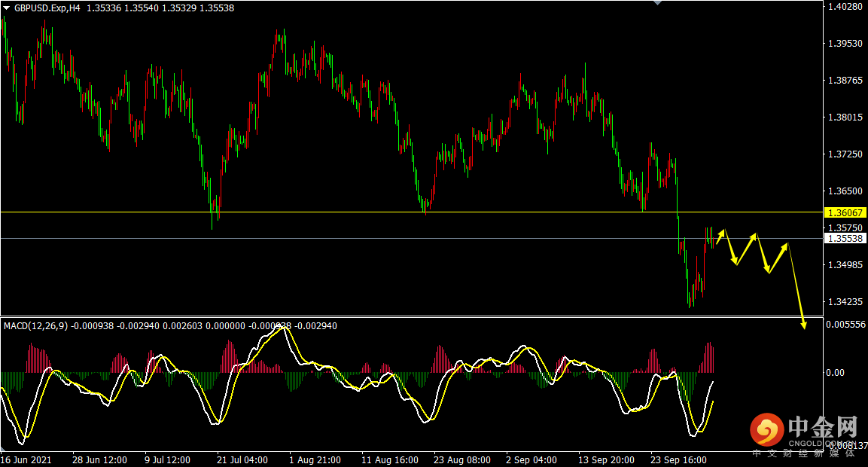This screenshot has height=467, width=868.
Task: Select the third upward yellow arrow's tip
Action: click(786, 245)
